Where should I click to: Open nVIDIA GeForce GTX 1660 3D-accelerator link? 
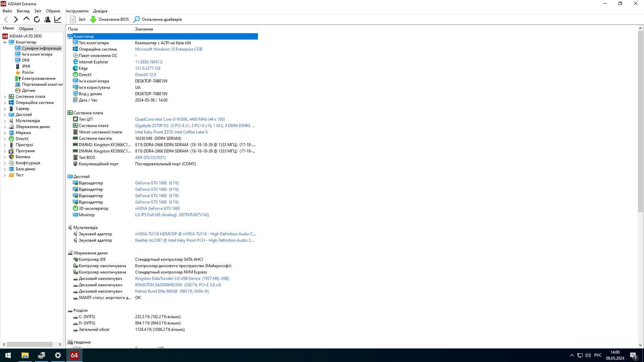[x=157, y=208]
